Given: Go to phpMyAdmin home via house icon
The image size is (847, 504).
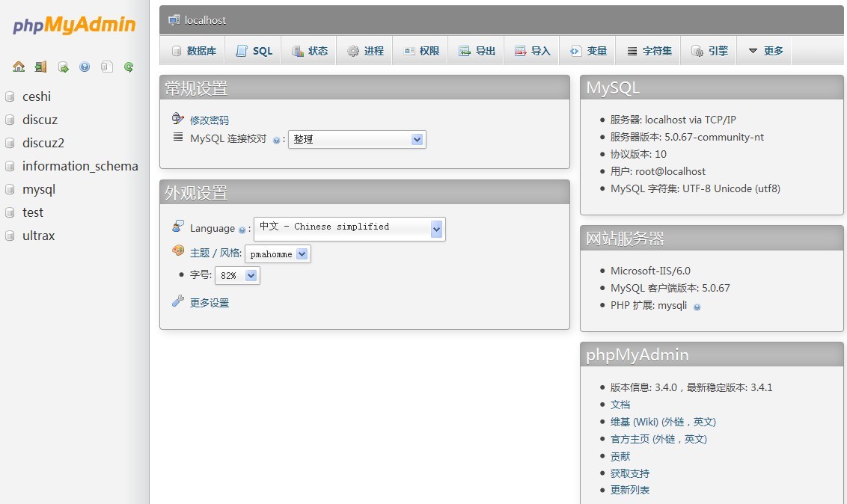Looking at the screenshot, I should (19, 67).
